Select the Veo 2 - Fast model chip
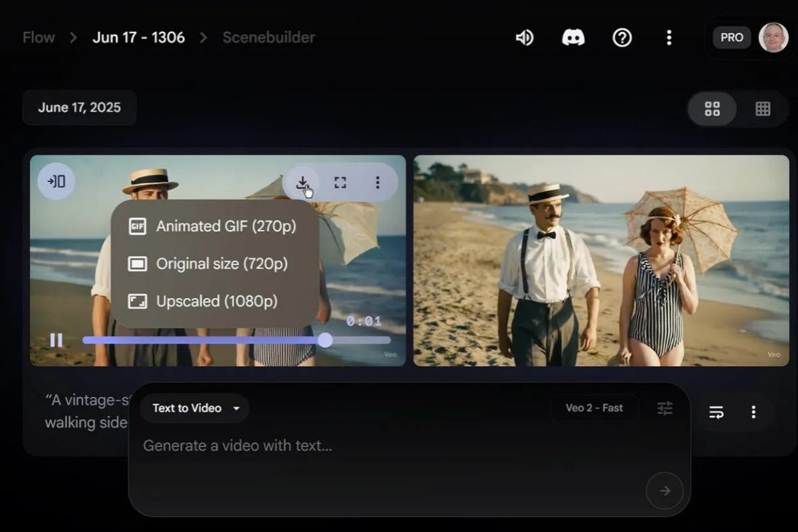798x532 pixels. (594, 408)
